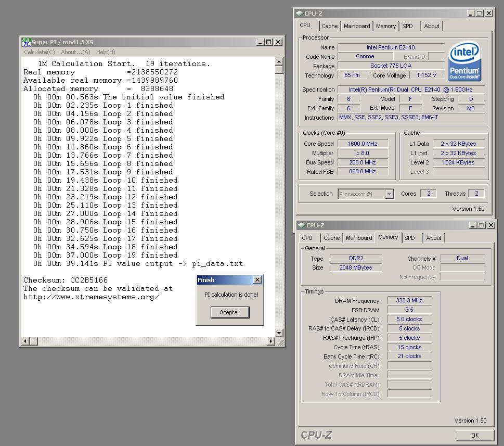The image size is (504, 446).
Task: Minimize the upper CPU-Z window
Action: click(471, 14)
